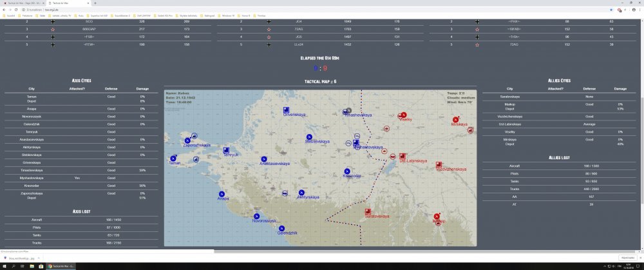The image size is (644, 270).
Task: Select the Anapa airfield marker
Action: 222,194
